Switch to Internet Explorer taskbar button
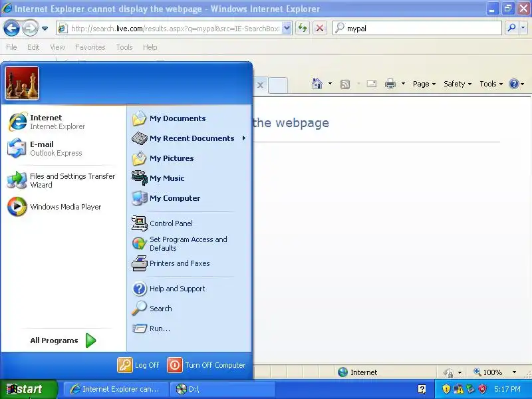Screen dimensions: 532x399 (115, 389)
